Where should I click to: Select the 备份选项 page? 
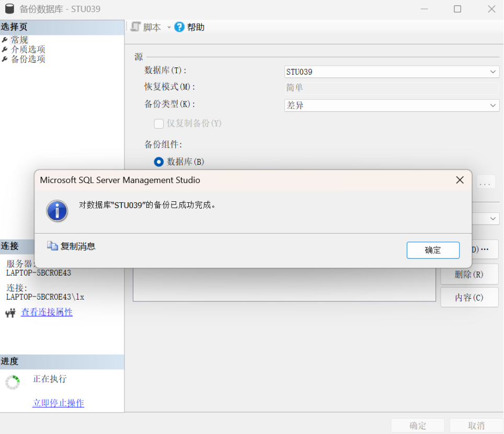[28, 59]
